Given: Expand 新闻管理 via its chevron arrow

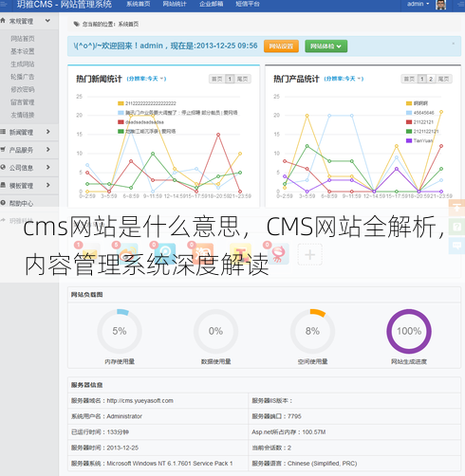Looking at the screenshot, I should click(48, 132).
